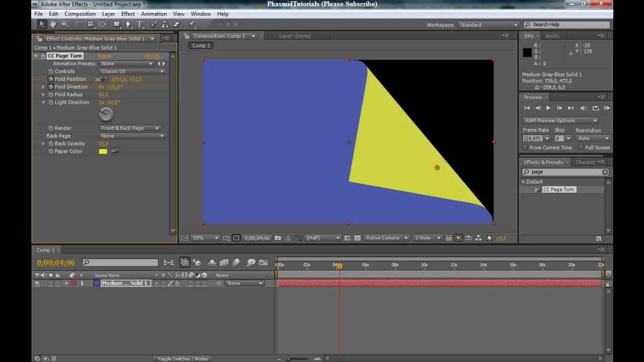Expand the Fold Radius property
The image size is (644, 362).
(44, 95)
